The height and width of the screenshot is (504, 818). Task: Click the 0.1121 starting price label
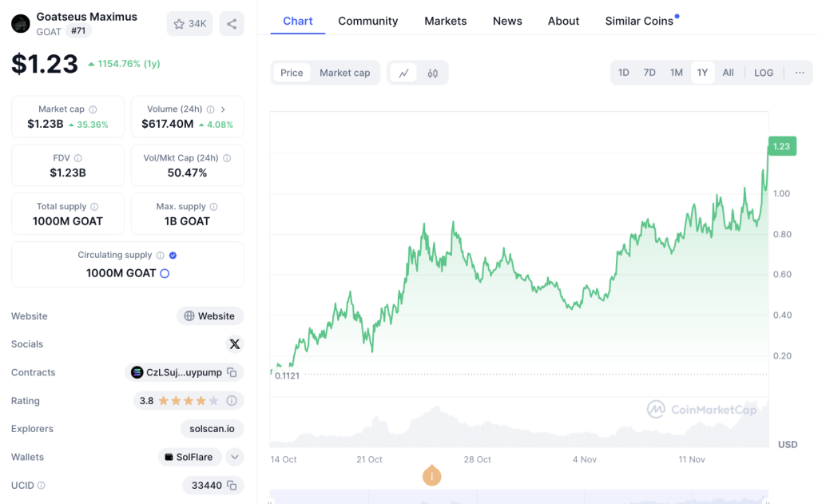click(x=287, y=376)
